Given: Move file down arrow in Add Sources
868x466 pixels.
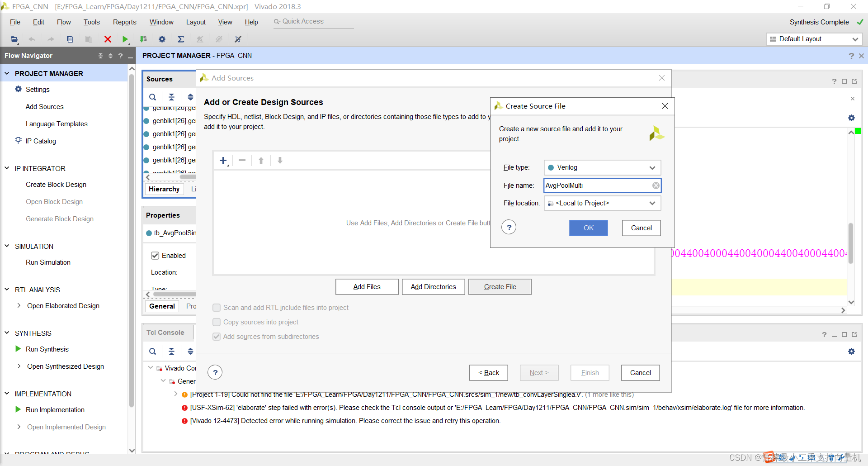Looking at the screenshot, I should click(280, 160).
